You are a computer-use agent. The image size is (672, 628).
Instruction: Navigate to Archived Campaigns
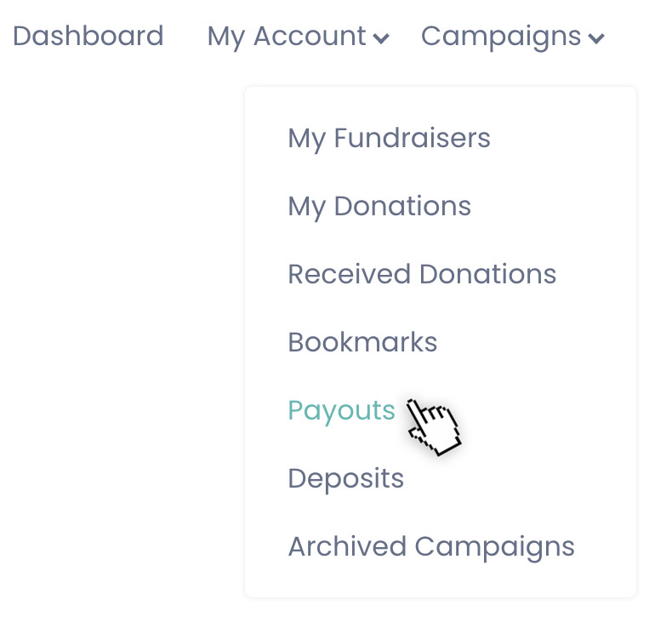(431, 547)
